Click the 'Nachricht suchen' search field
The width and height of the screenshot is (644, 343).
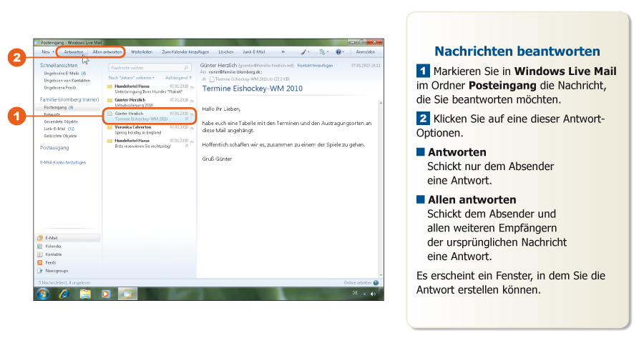[x=143, y=68]
